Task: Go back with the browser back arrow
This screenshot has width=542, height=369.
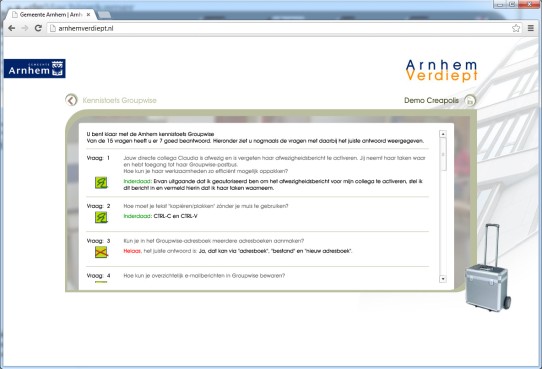Action: tap(11, 28)
